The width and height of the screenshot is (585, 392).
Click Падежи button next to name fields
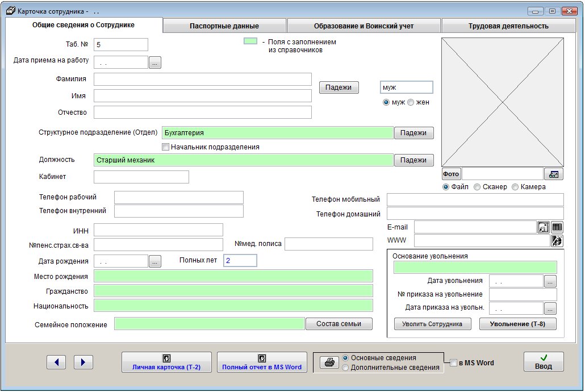[x=339, y=87]
